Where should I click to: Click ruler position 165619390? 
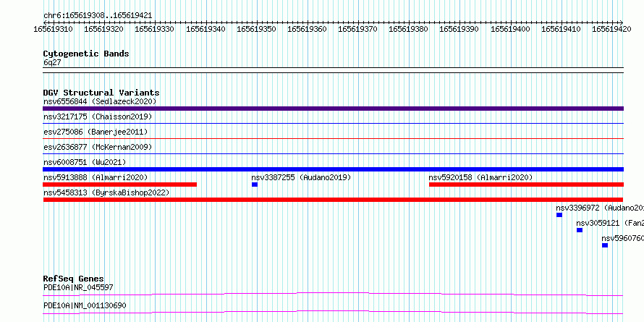click(459, 29)
